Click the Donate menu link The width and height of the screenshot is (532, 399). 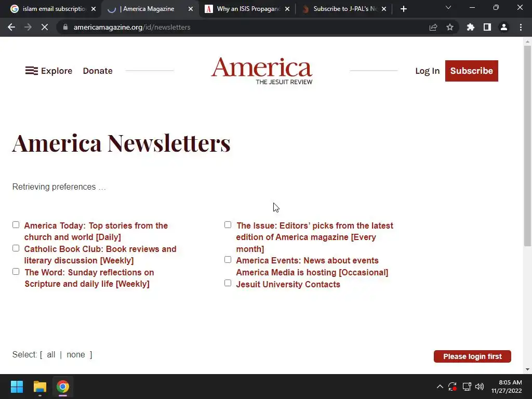point(98,71)
